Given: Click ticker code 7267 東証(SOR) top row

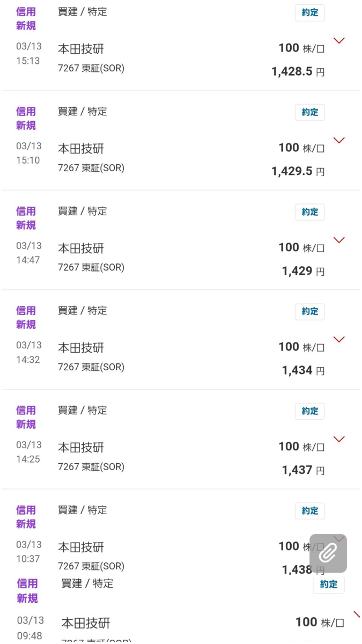Looking at the screenshot, I should 90,68.
